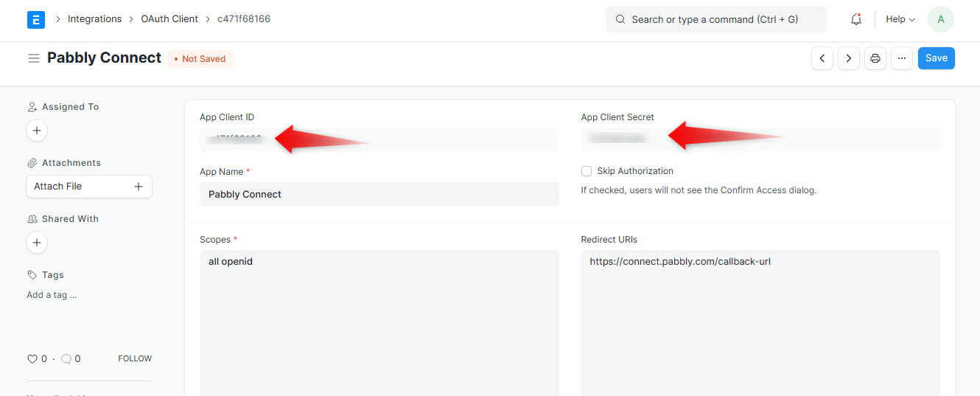The height and width of the screenshot is (396, 980).
Task: Open the notifications bell
Action: click(856, 20)
